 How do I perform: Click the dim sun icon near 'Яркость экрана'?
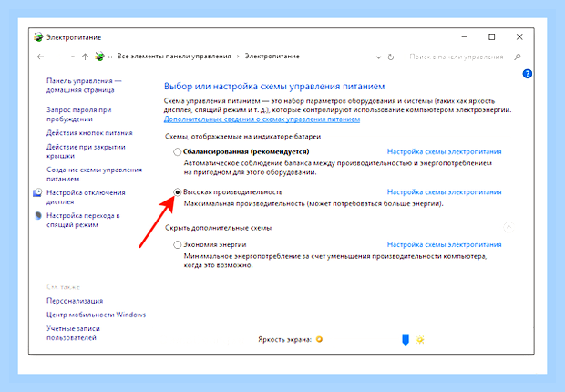319,339
